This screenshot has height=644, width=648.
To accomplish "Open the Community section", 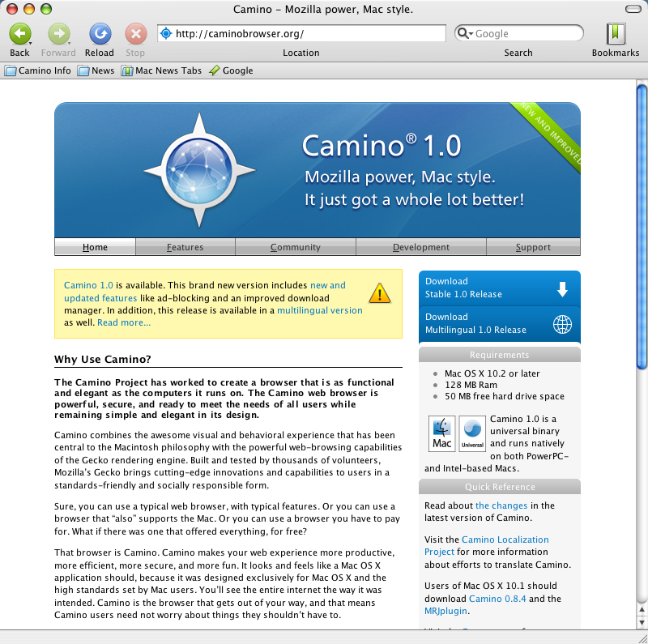I will point(295,247).
